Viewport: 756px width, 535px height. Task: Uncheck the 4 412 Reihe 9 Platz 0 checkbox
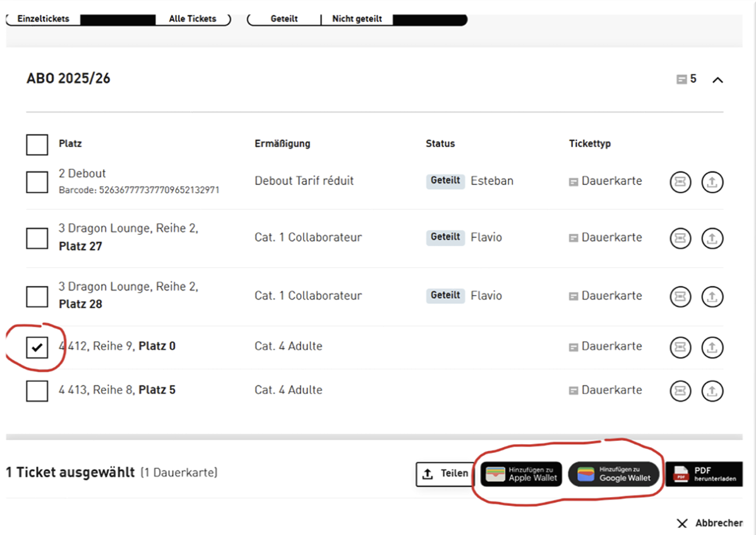tap(37, 347)
